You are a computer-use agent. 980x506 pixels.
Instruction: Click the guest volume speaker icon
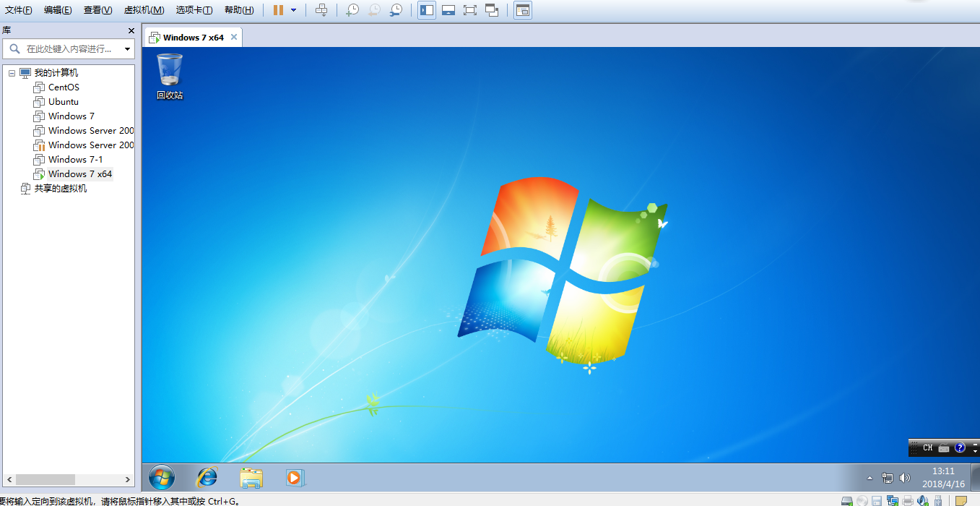[905, 478]
